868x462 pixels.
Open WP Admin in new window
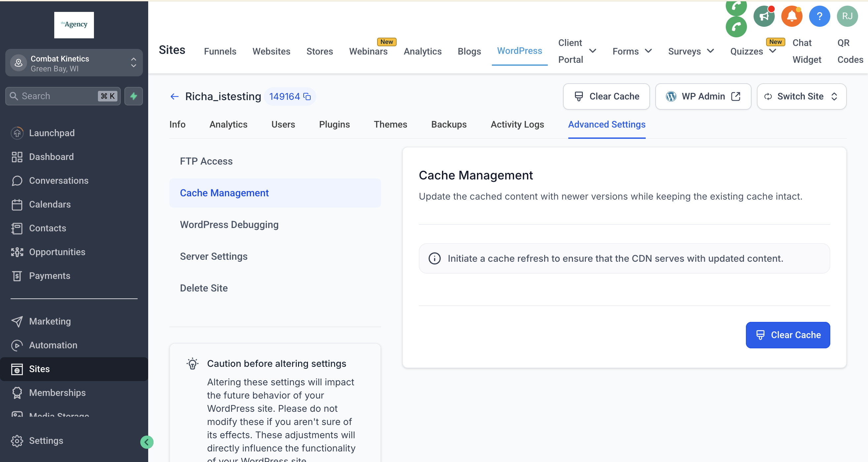tap(703, 96)
